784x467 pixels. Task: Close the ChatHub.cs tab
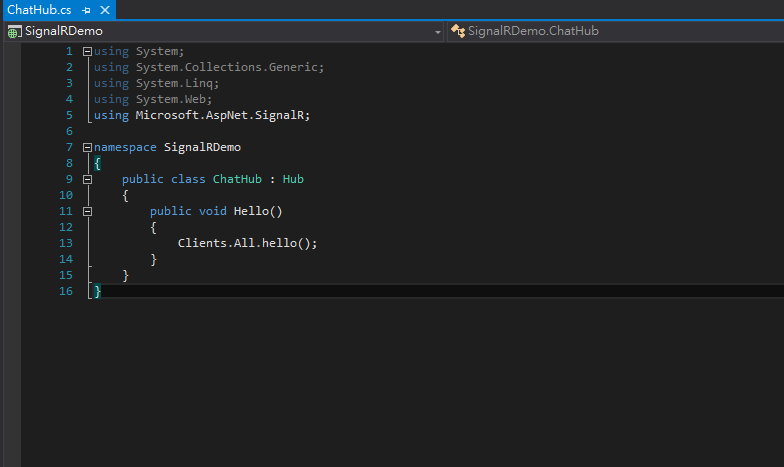click(103, 9)
